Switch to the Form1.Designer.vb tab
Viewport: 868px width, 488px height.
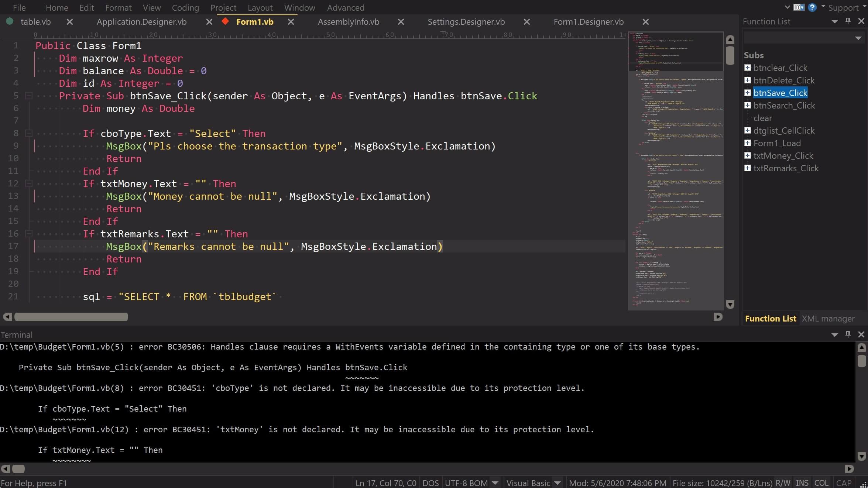tap(589, 22)
